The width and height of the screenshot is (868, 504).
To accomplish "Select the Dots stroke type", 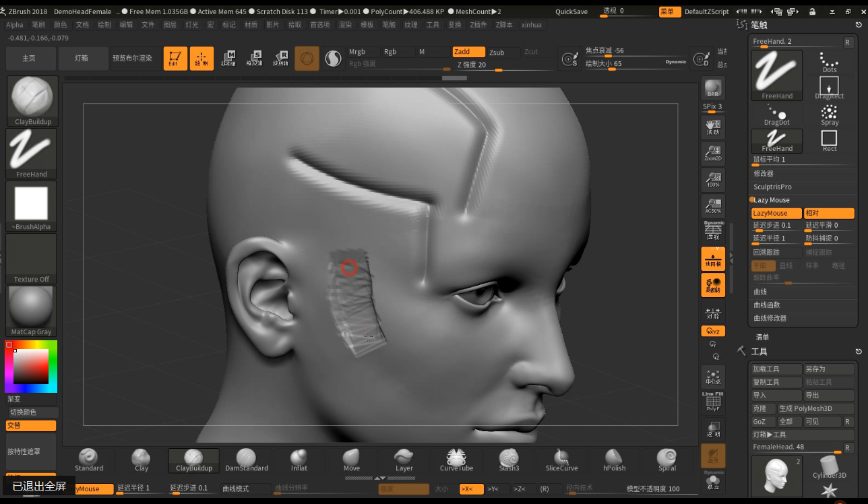I will (830, 63).
